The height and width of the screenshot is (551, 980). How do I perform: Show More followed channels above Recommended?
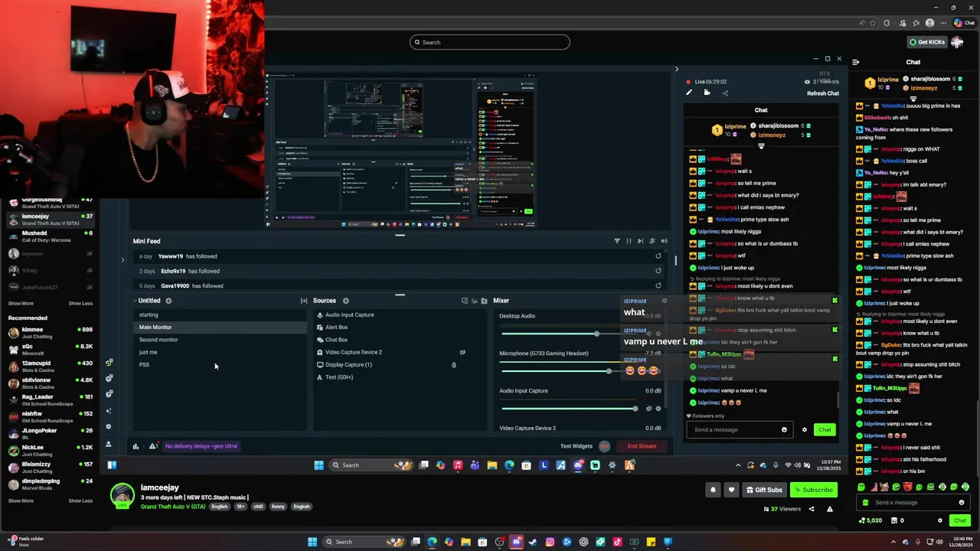(x=21, y=303)
